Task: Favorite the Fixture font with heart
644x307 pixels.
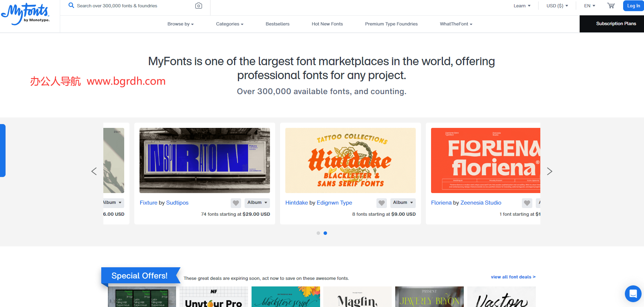Action: click(236, 203)
